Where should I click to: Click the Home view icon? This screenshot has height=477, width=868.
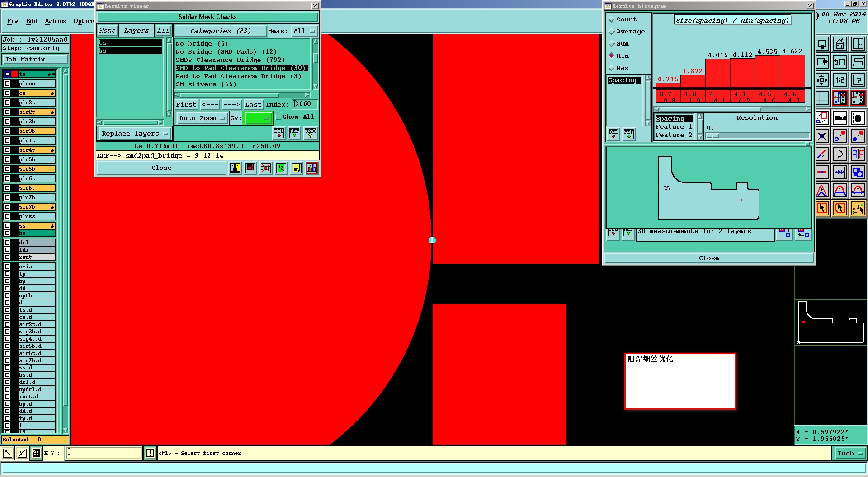pos(840,44)
